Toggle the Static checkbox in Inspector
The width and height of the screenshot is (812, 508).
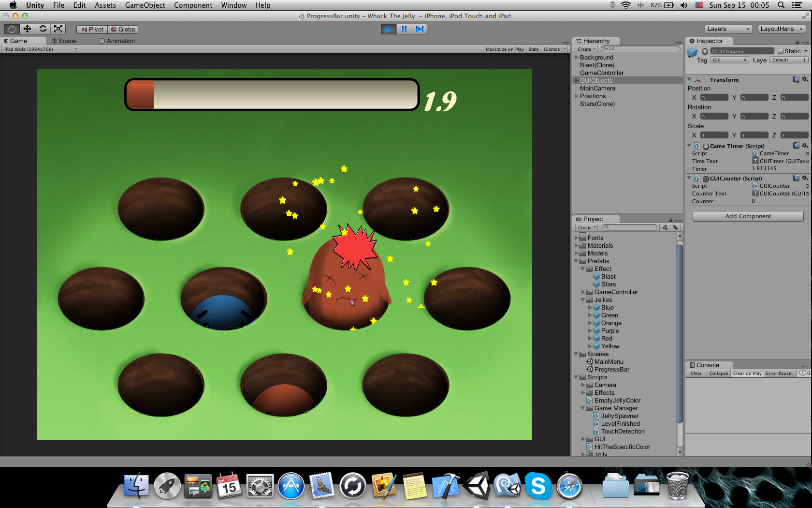tap(780, 51)
